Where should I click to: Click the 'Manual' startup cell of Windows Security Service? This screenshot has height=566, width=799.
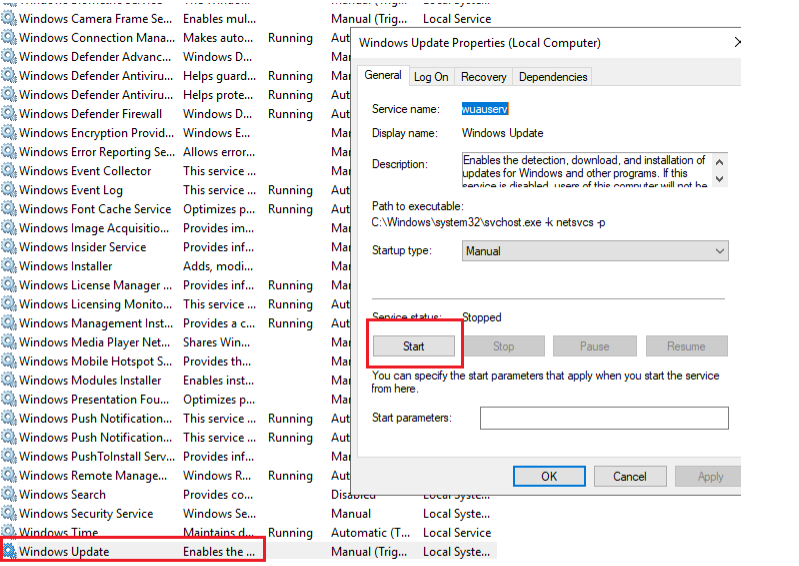pos(351,513)
